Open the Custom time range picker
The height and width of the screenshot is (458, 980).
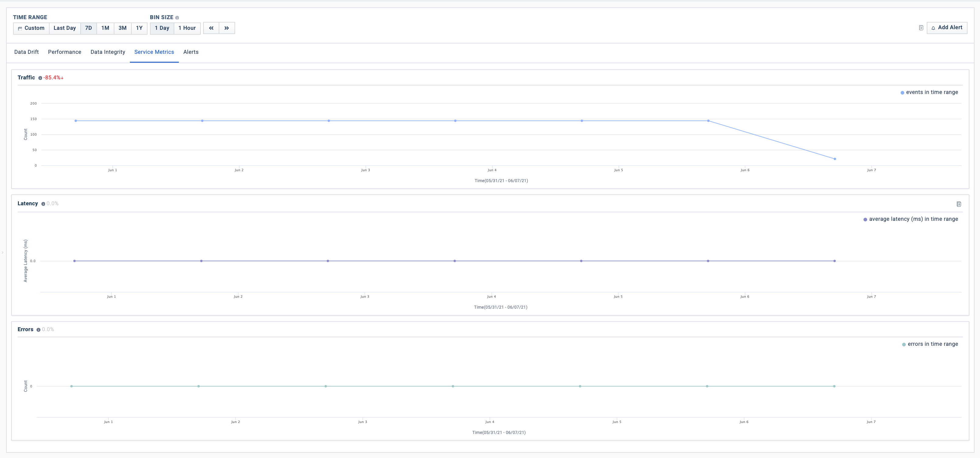click(31, 28)
